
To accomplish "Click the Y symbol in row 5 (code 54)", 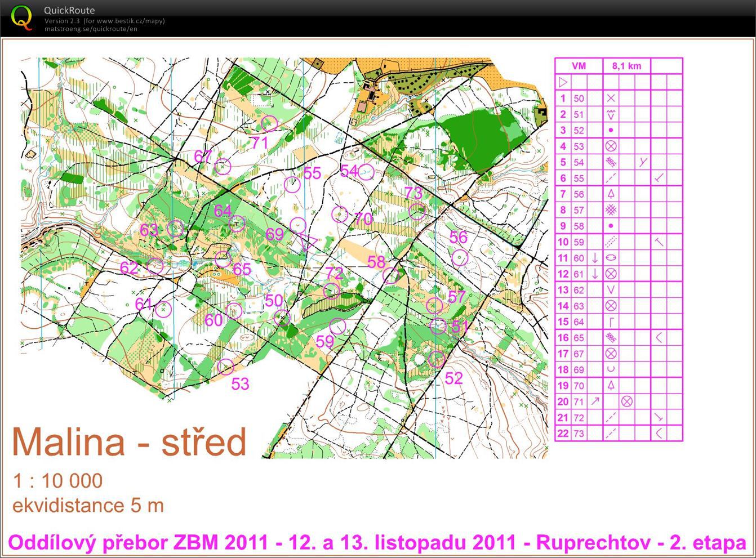I will pos(643,162).
